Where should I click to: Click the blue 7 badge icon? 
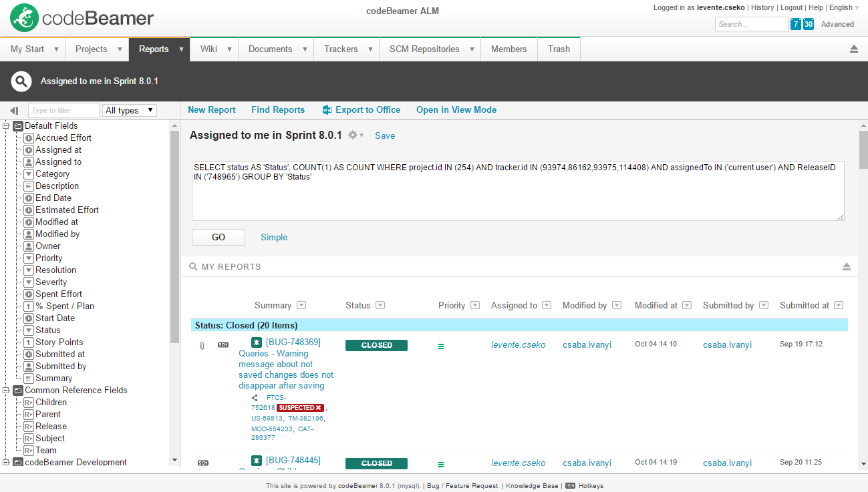coord(795,24)
